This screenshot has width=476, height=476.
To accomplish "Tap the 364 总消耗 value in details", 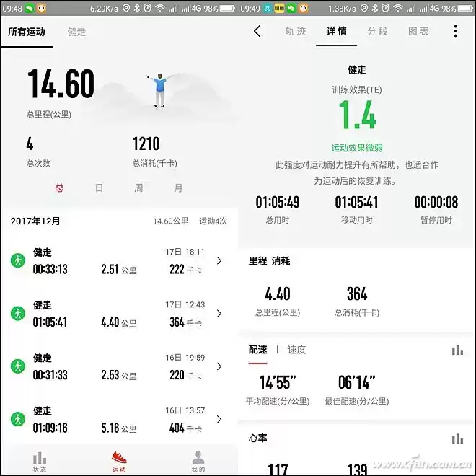I will click(357, 294).
